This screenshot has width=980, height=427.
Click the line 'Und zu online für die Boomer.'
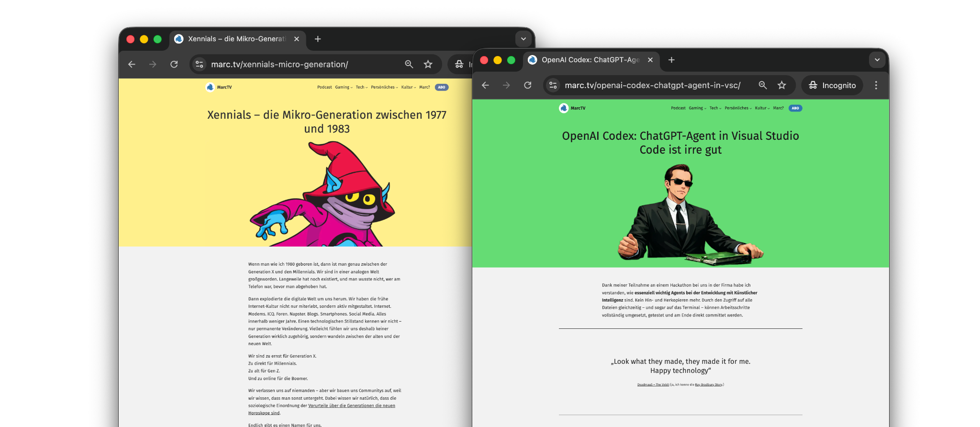pyautogui.click(x=278, y=379)
